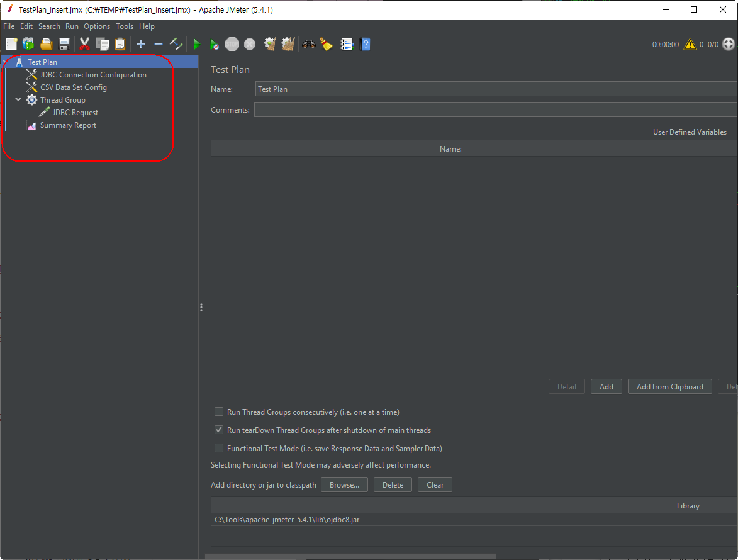Select the JDBC Request tree node
Viewport: 738px width, 560px height.
pos(75,113)
